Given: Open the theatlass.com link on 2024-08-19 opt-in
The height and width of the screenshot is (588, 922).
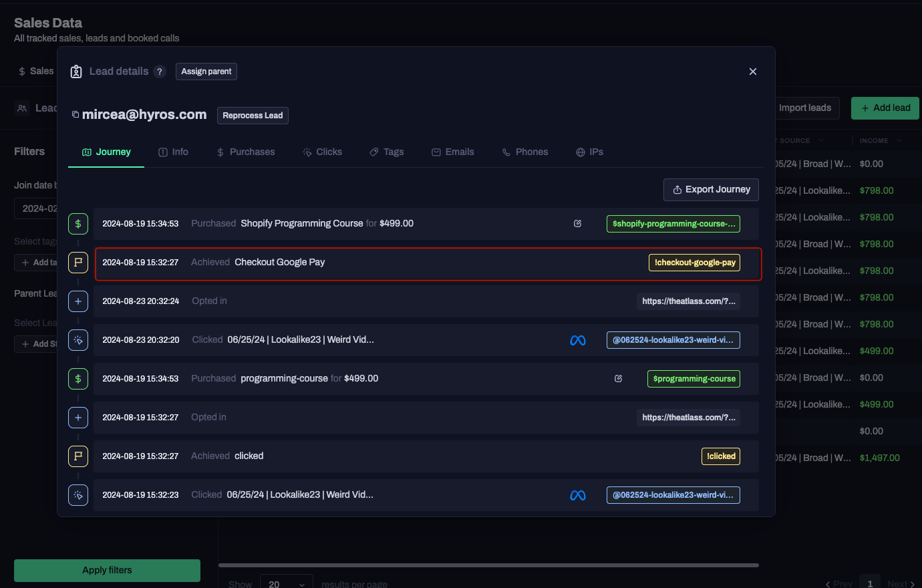Looking at the screenshot, I should click(x=688, y=418).
